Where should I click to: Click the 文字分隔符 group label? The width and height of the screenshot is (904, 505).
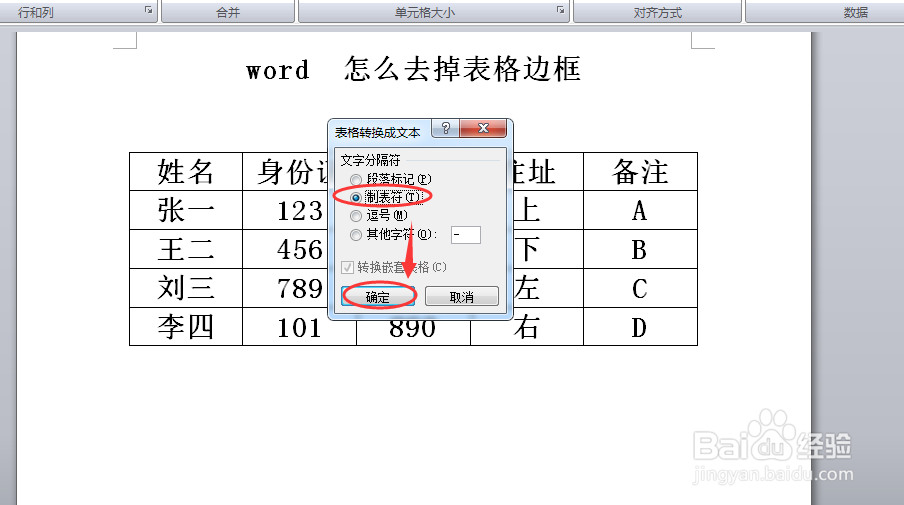370,160
